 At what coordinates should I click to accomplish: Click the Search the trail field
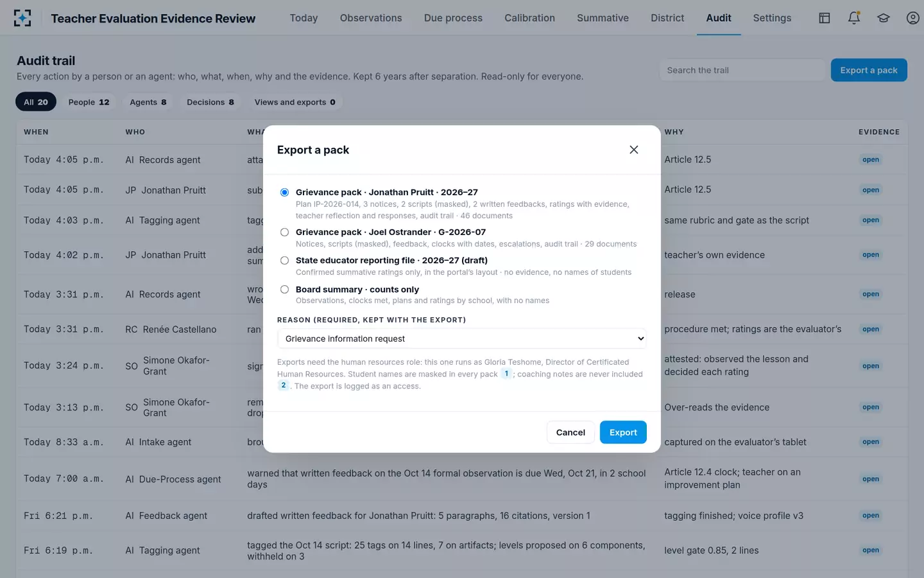click(742, 70)
